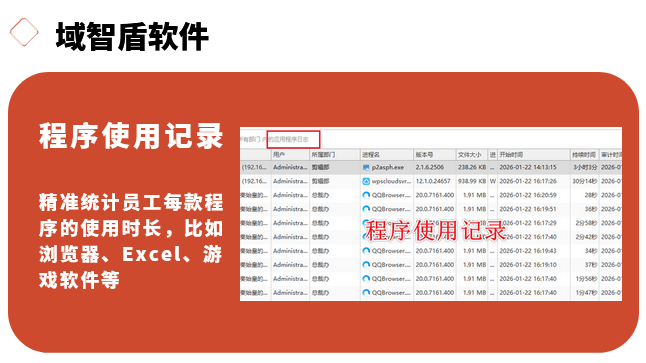The width and height of the screenshot is (646, 363).
Task: Click file size cell 238.26 KB
Action: [472, 167]
